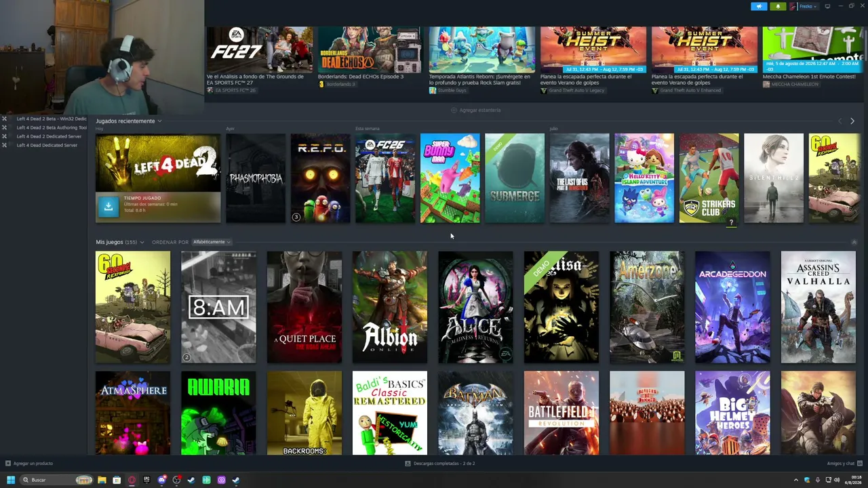Click the Frezko profile avatar
The height and width of the screenshot is (488, 868).
click(x=793, y=6)
